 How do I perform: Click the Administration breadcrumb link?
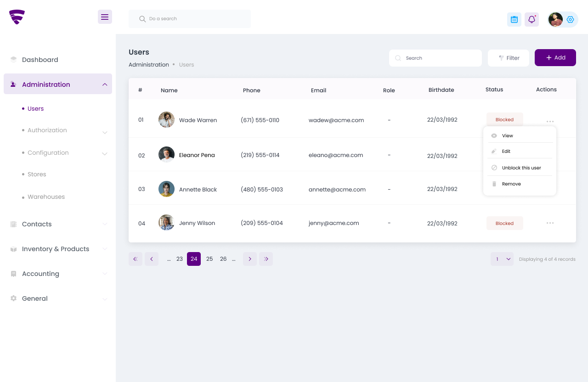coord(149,65)
